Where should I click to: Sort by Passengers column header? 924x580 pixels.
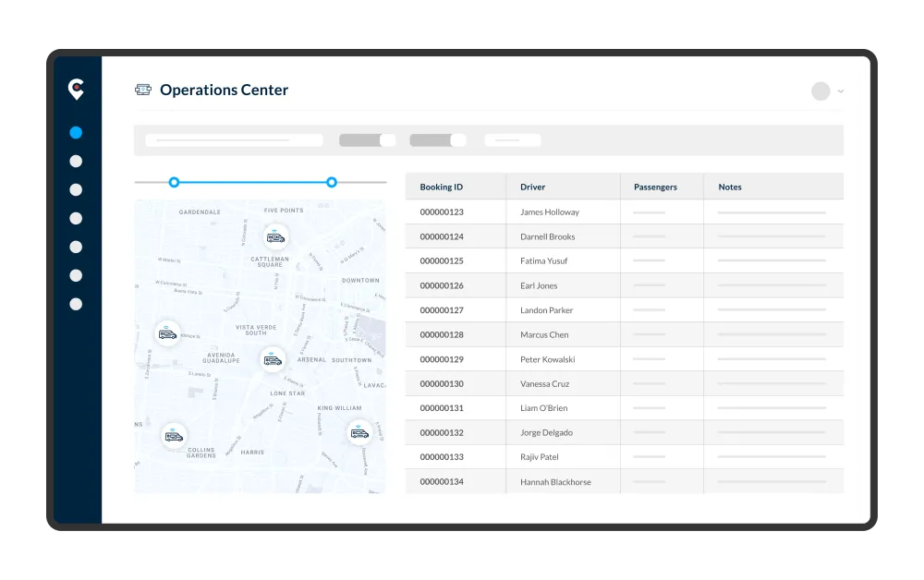[655, 187]
